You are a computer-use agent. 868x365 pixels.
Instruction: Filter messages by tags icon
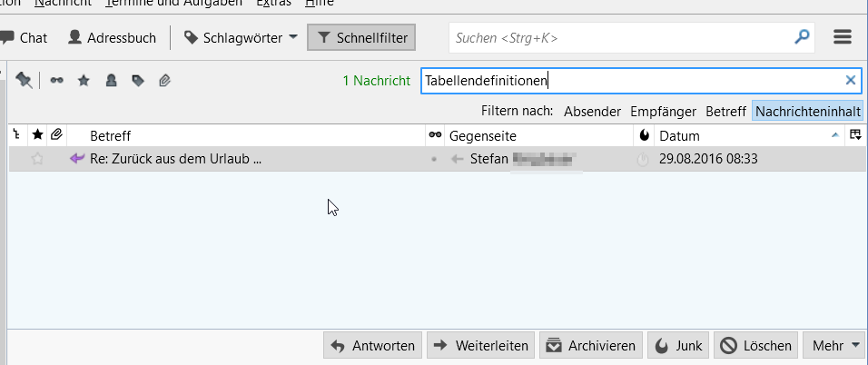138,80
